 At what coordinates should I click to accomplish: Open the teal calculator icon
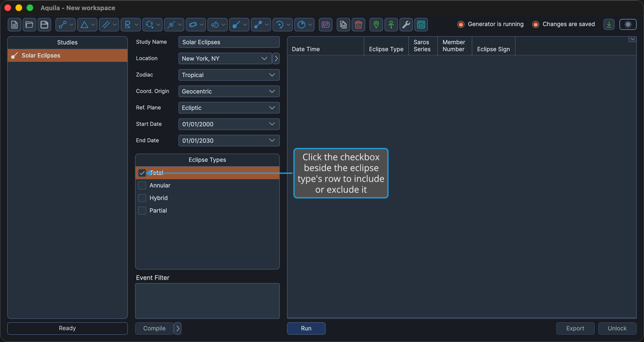(421, 25)
